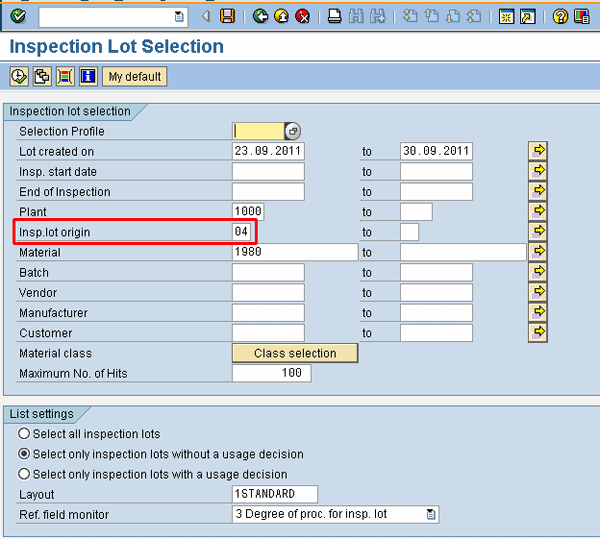Click the red Cancel icon

click(302, 16)
